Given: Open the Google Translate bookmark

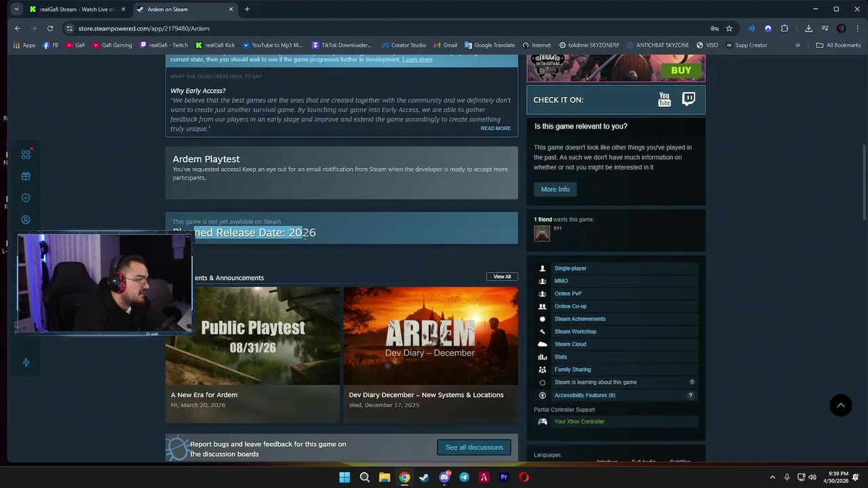Looking at the screenshot, I should click(490, 45).
